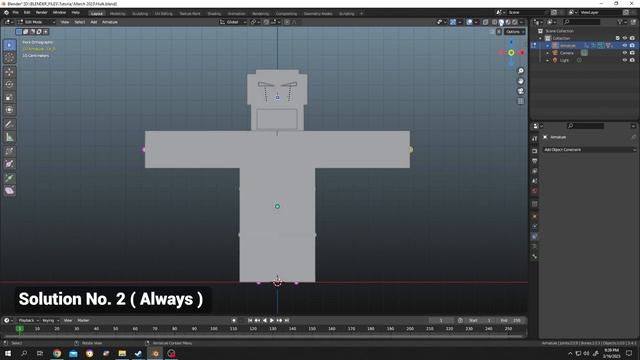Viewport: 640px width, 360px height.
Task: Select the Shear tool
Action: [x=9, y=191]
